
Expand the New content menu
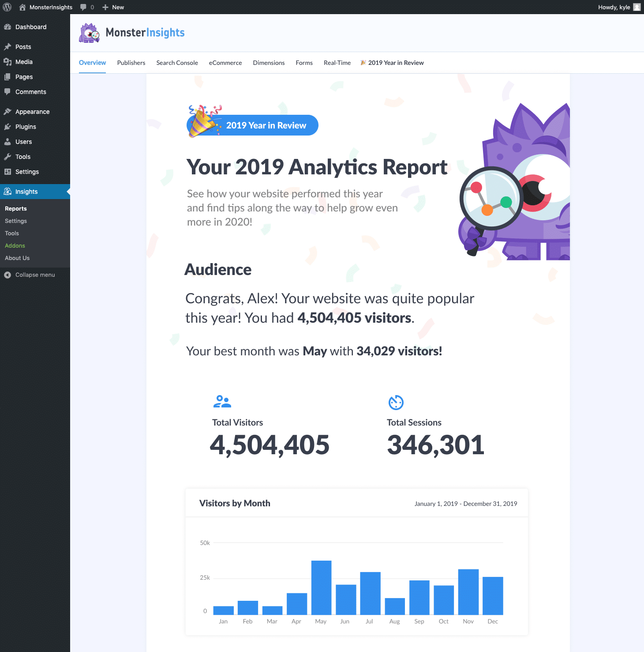[x=113, y=7]
